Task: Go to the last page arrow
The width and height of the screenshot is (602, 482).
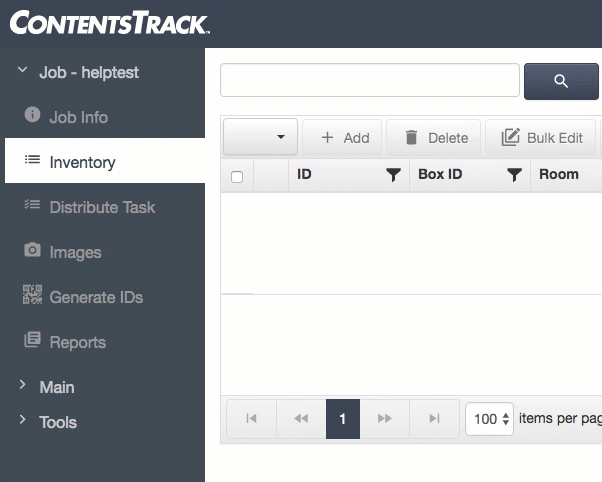Action: [x=434, y=418]
